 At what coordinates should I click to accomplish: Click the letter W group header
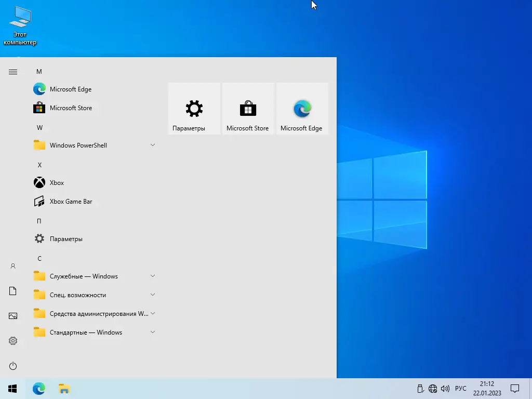[x=39, y=128]
